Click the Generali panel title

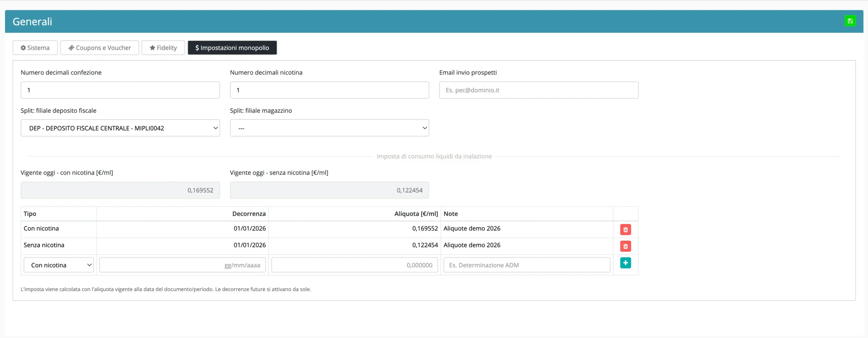(x=32, y=21)
